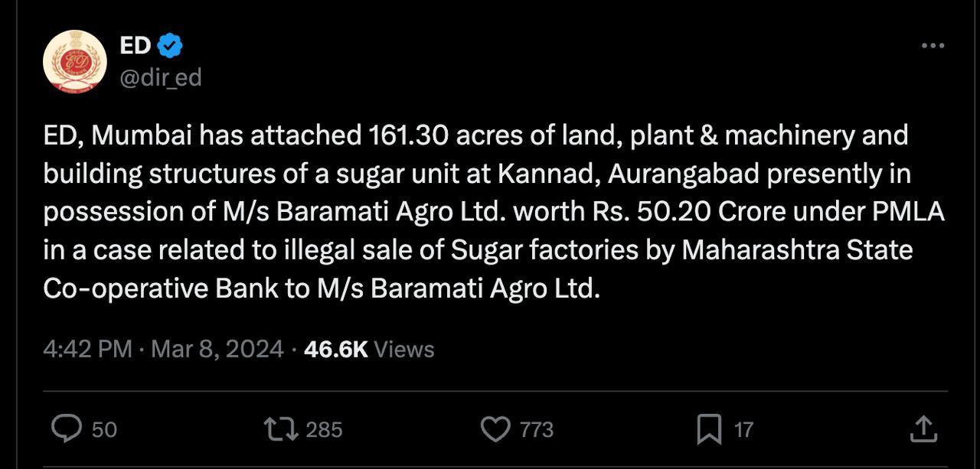Open the reply icon on the tweet
Screen dimensions: 980x469
[67, 428]
